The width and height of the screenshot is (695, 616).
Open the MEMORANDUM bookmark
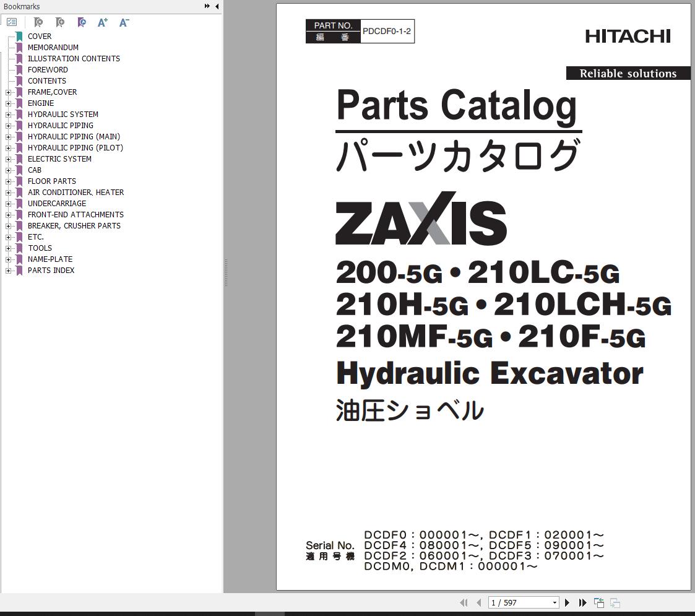[53, 48]
